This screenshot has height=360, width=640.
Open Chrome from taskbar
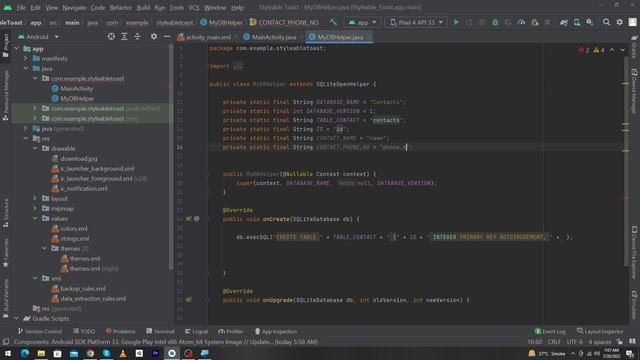90,353
